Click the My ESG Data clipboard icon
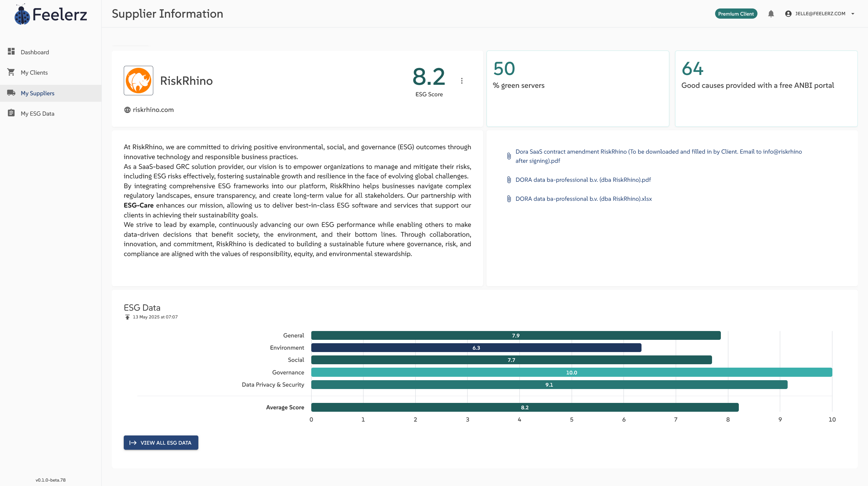Screen dimensions: 868x486 11,113
